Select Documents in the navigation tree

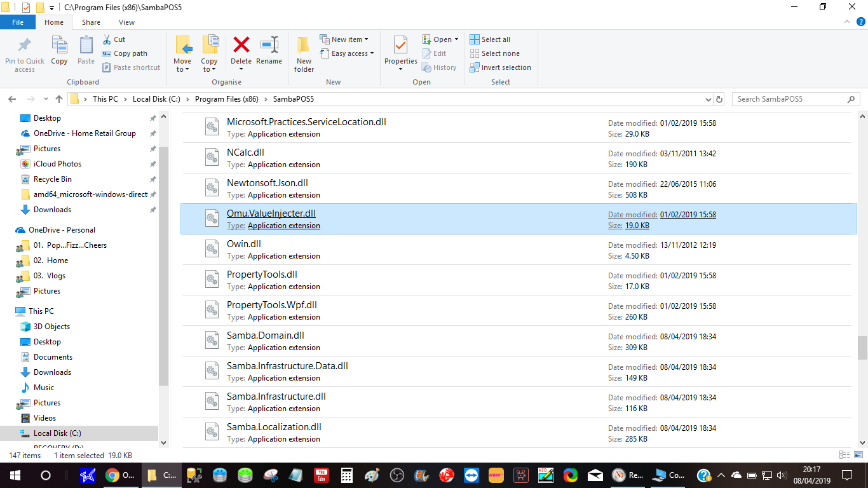point(53,357)
